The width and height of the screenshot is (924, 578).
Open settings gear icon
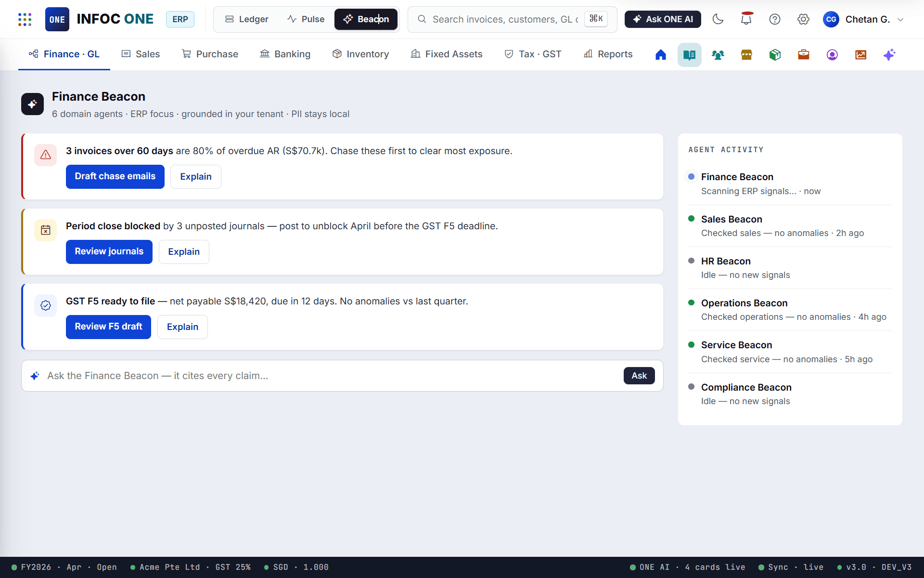tap(803, 19)
